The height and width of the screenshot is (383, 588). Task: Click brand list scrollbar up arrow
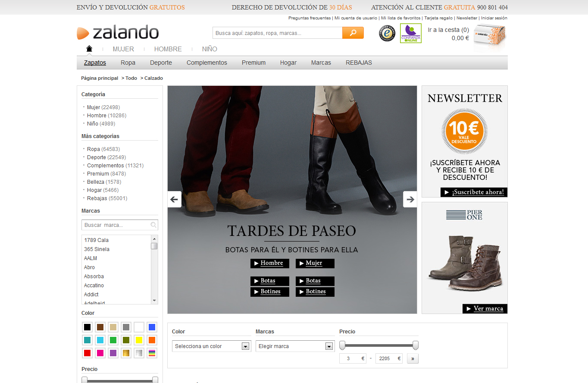(x=154, y=239)
